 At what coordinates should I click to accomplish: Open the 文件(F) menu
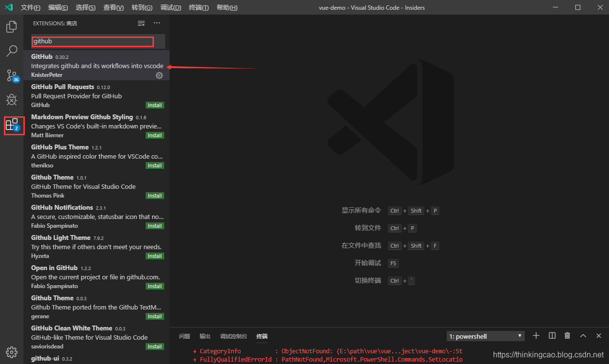(x=31, y=8)
